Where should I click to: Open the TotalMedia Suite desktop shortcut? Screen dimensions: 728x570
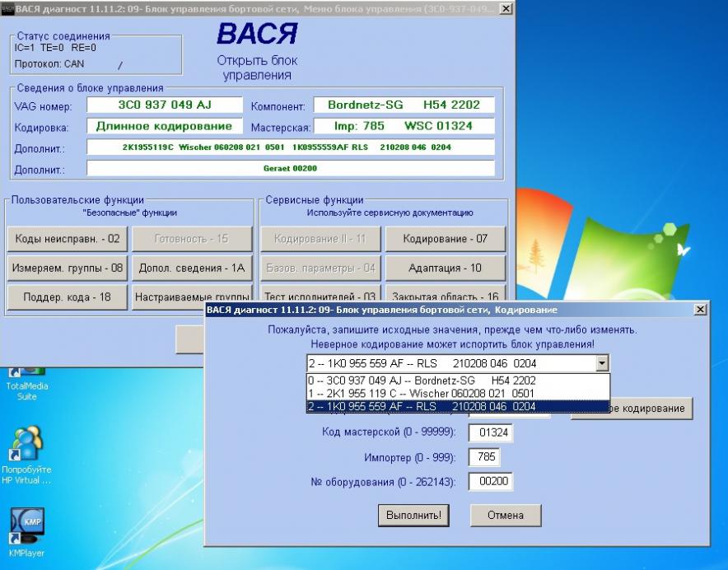coord(26,384)
